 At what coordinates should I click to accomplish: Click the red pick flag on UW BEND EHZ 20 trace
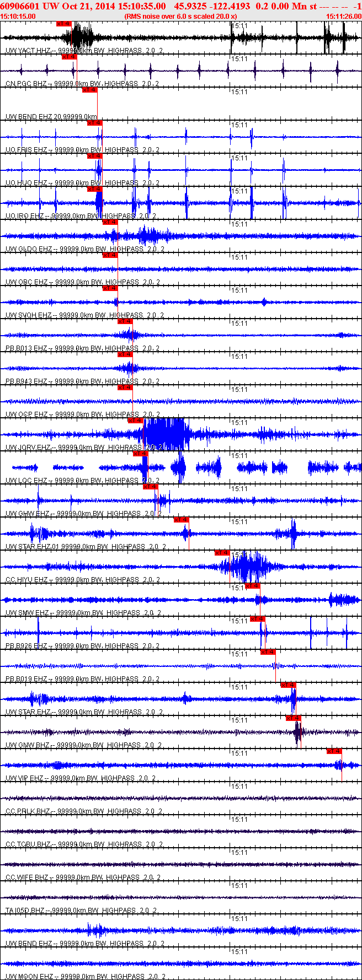(89, 90)
